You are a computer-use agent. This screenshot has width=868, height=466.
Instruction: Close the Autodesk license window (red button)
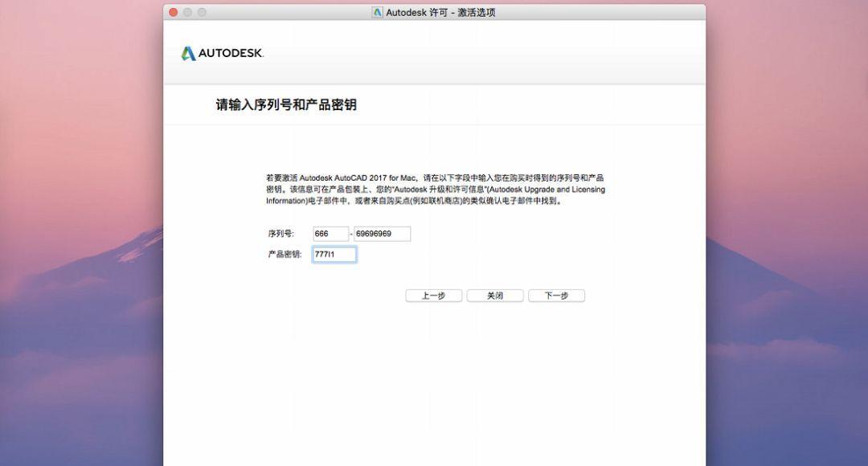[174, 12]
